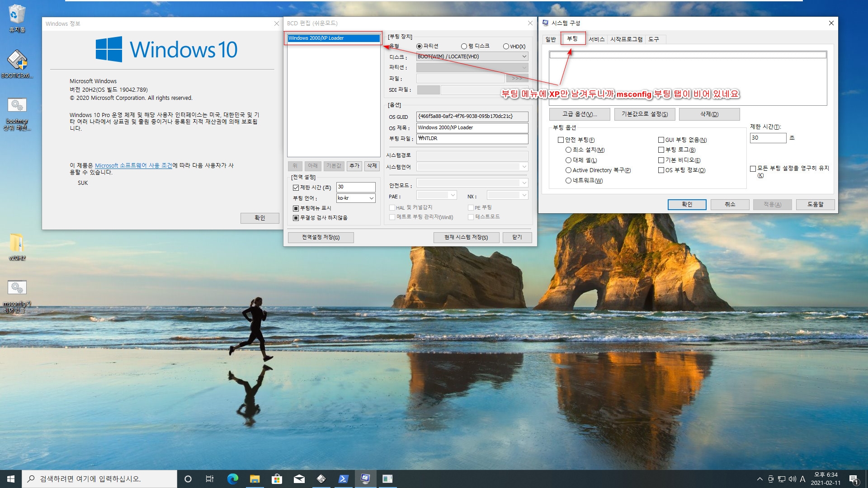This screenshot has height=488, width=868.
Task: Open the bootmgr desktop shortcut icon
Action: (17, 114)
